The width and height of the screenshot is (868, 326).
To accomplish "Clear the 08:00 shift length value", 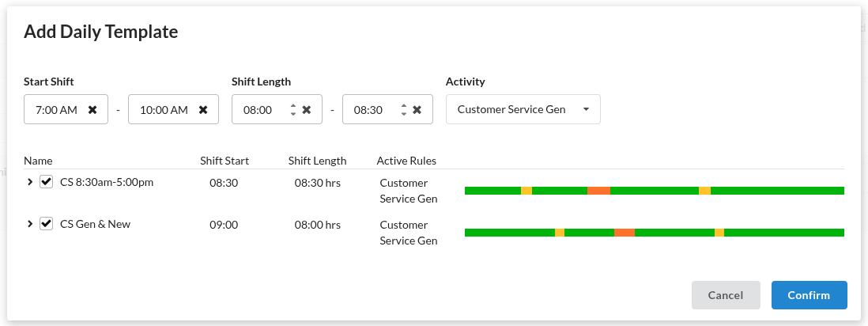I will pyautogui.click(x=307, y=110).
